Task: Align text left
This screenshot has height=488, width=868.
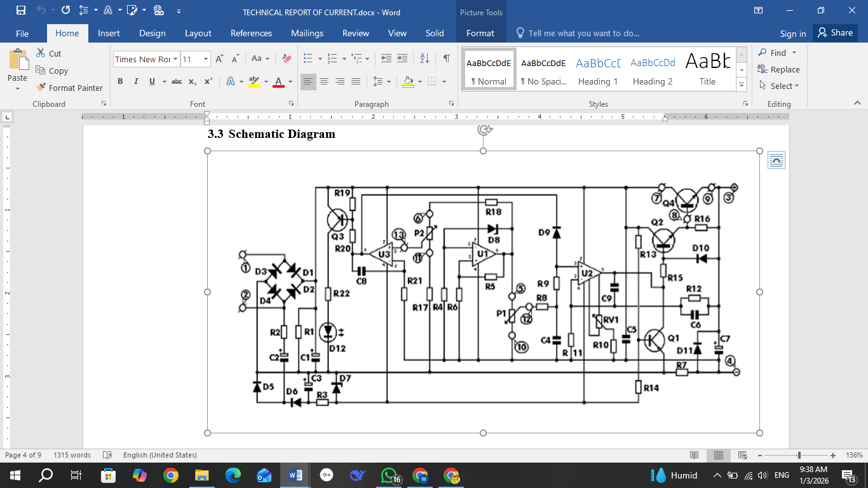Action: click(308, 81)
